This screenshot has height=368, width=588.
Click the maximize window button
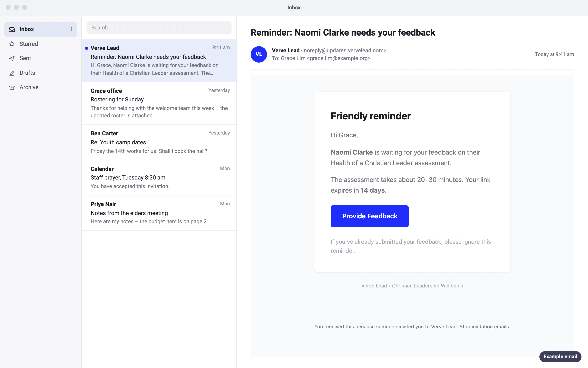pos(24,7)
